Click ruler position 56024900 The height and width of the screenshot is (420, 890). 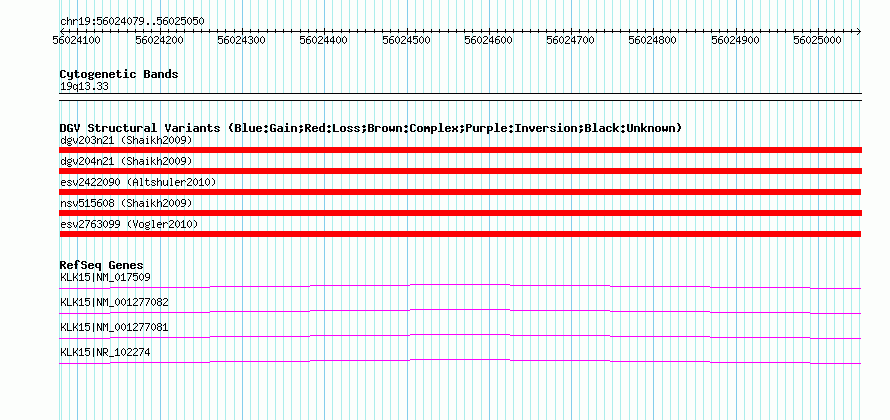click(736, 41)
